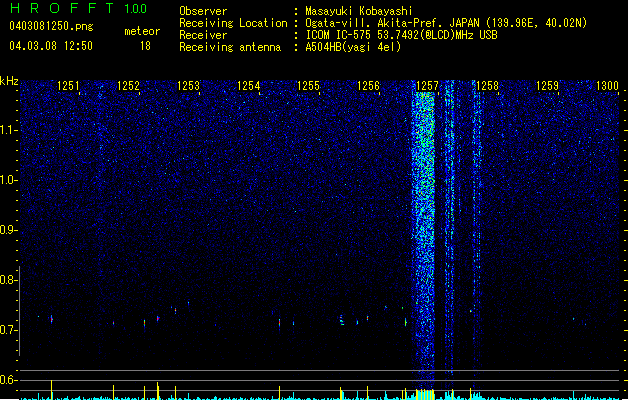Click the ICOM IC-575 receiver details
The width and height of the screenshot is (629, 400).
(x=402, y=35)
